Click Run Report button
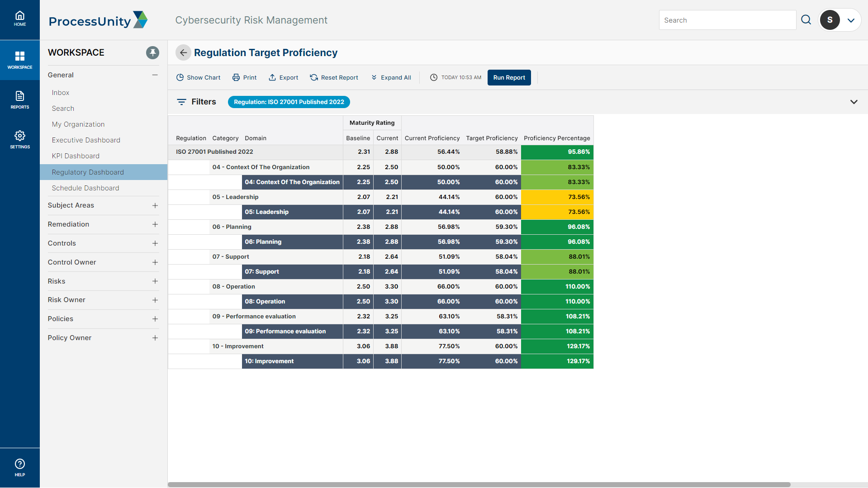This screenshot has width=868, height=488. pos(509,77)
